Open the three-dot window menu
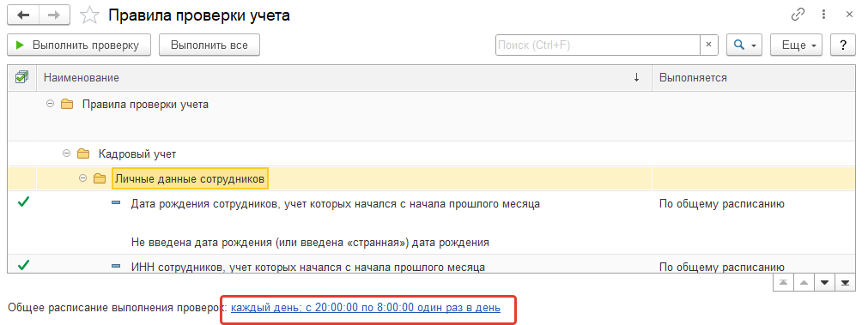The image size is (868, 325). click(824, 15)
